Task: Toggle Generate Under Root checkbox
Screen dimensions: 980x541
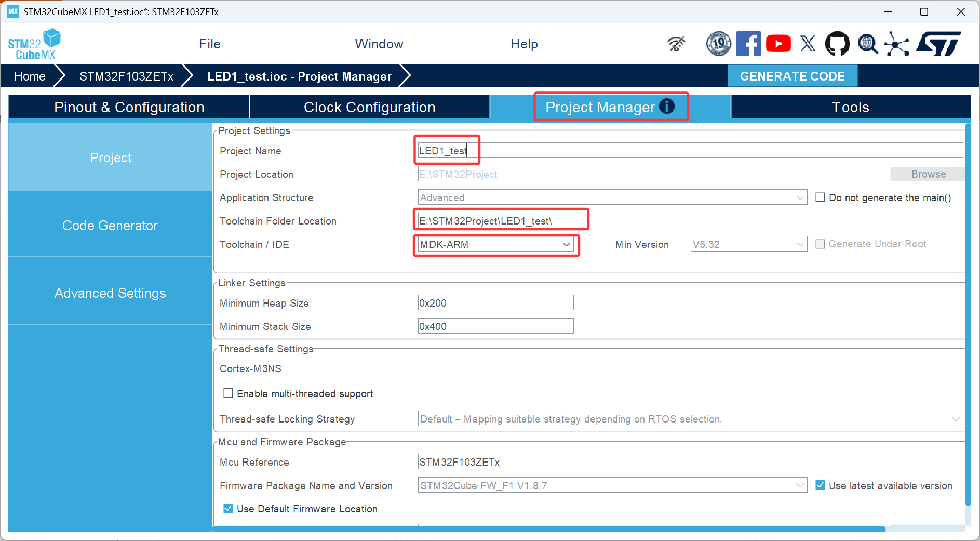Action: click(821, 244)
